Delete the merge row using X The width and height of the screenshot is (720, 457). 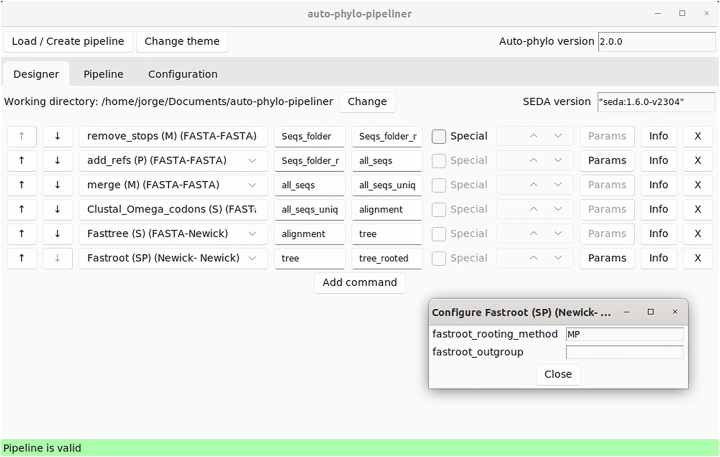pyautogui.click(x=697, y=185)
